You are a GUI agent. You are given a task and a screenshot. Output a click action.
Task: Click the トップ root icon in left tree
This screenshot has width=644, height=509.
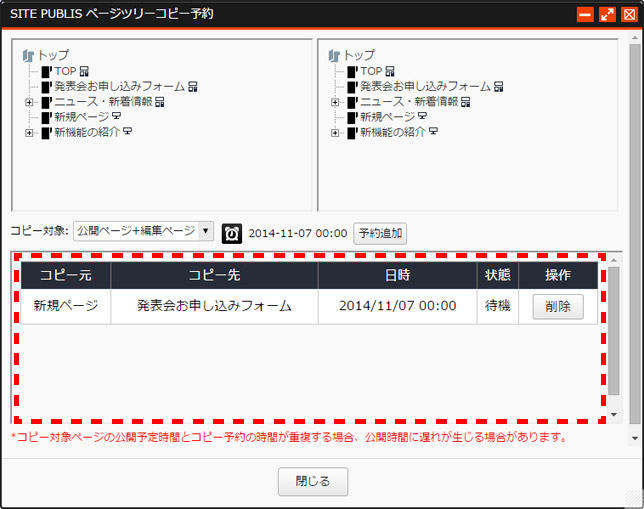(x=28, y=55)
